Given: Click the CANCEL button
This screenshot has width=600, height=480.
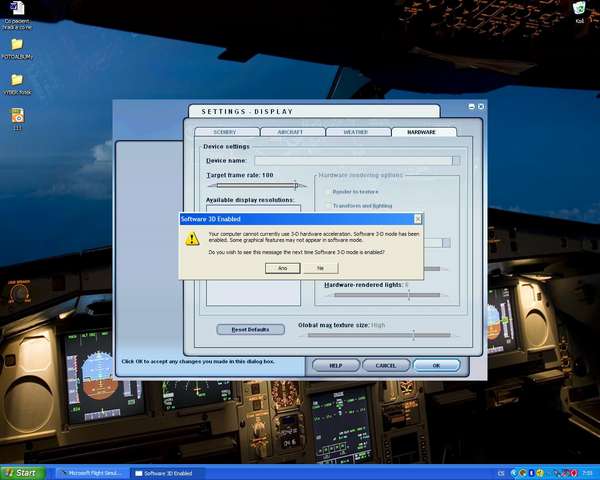Looking at the screenshot, I should pos(386,366).
